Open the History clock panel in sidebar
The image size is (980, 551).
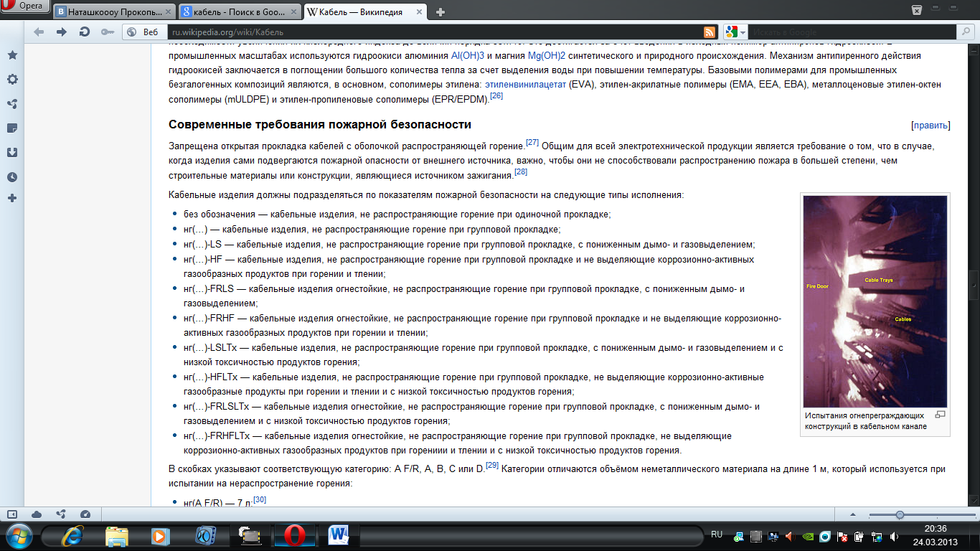12,177
